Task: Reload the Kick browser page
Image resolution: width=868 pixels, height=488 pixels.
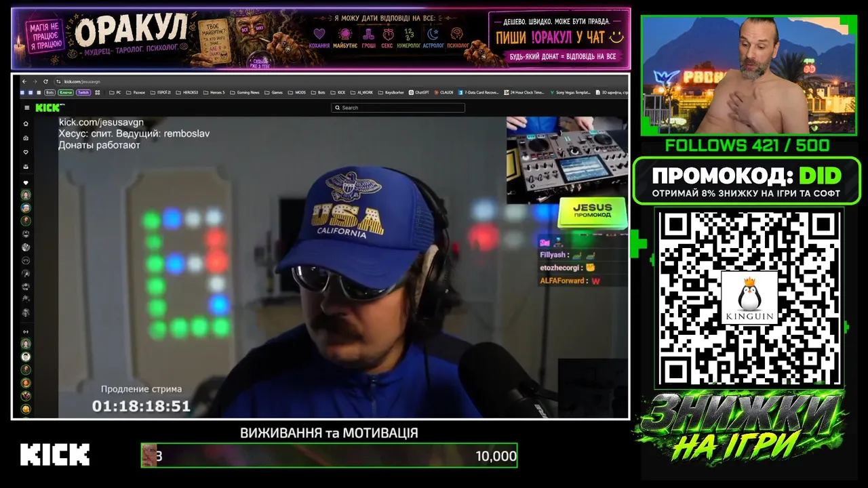Action: (x=45, y=81)
